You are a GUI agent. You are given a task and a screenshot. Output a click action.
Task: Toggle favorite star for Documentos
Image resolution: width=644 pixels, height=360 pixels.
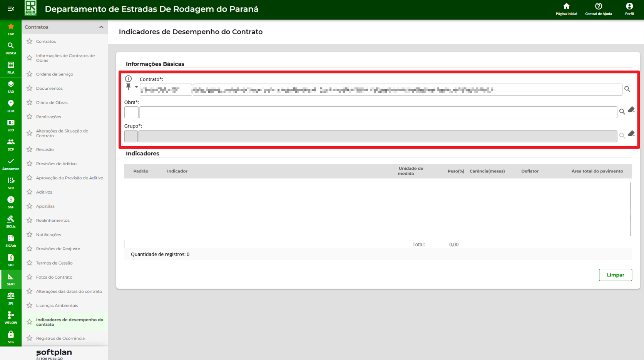pos(30,88)
